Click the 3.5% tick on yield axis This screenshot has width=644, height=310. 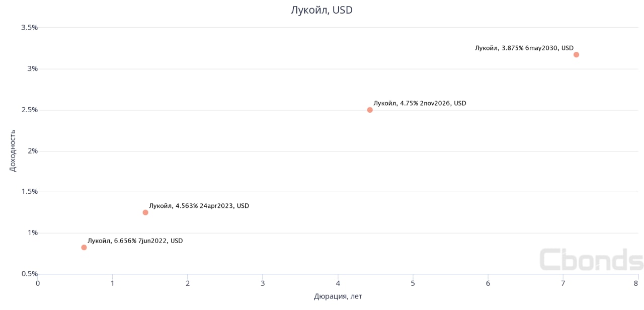[29, 27]
